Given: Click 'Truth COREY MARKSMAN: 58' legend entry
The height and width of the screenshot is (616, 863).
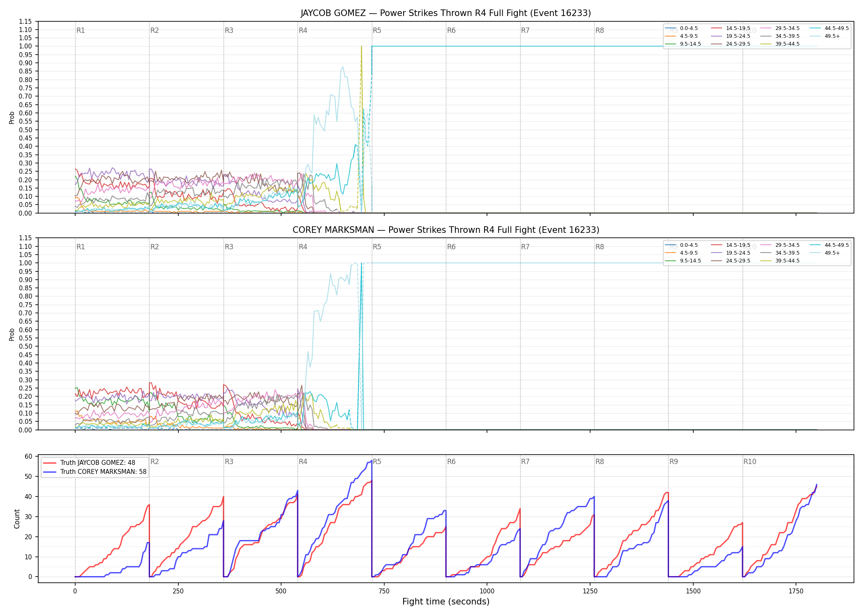Looking at the screenshot, I should (x=95, y=472).
